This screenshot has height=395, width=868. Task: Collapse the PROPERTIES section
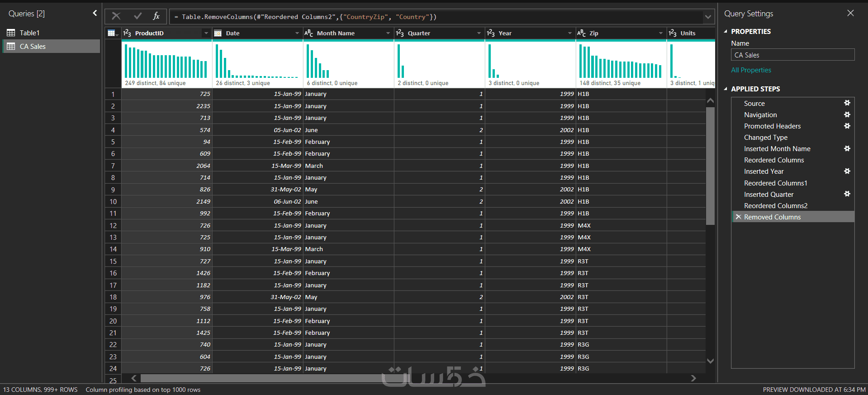726,32
